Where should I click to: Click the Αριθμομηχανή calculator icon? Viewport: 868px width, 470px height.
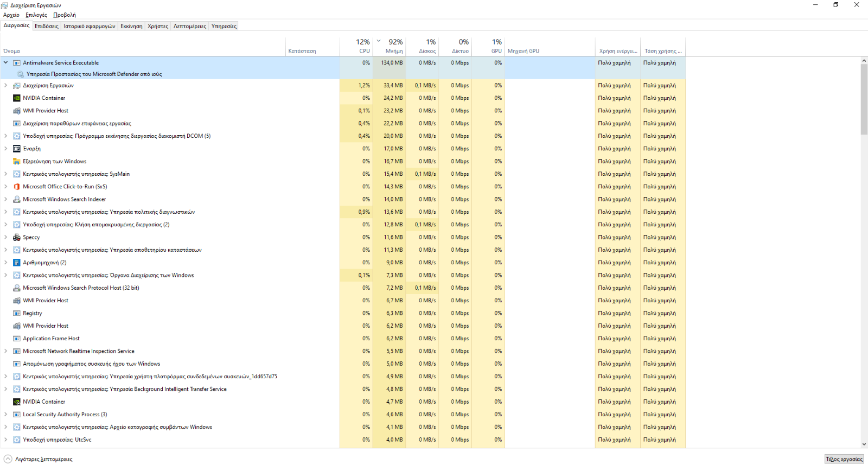tap(17, 263)
